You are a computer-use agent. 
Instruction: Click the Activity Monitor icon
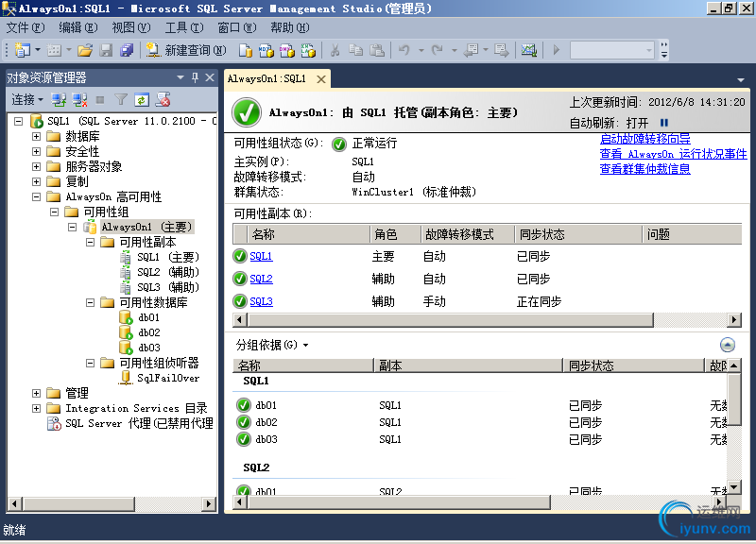tap(529, 50)
